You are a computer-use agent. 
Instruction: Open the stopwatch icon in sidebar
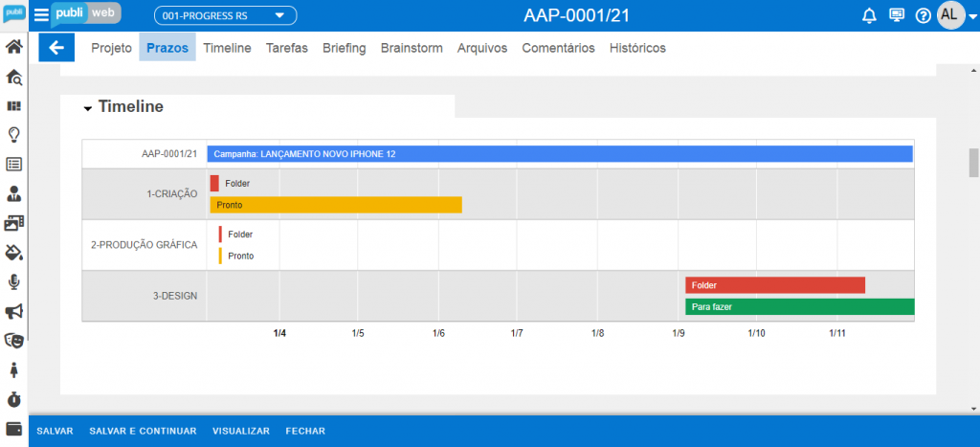(13, 399)
